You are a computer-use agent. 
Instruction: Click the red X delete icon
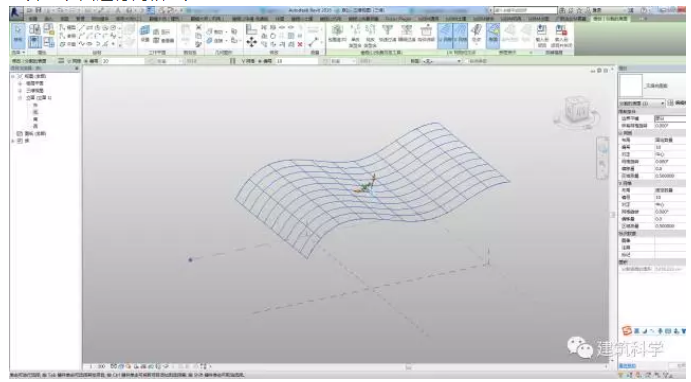(300, 45)
